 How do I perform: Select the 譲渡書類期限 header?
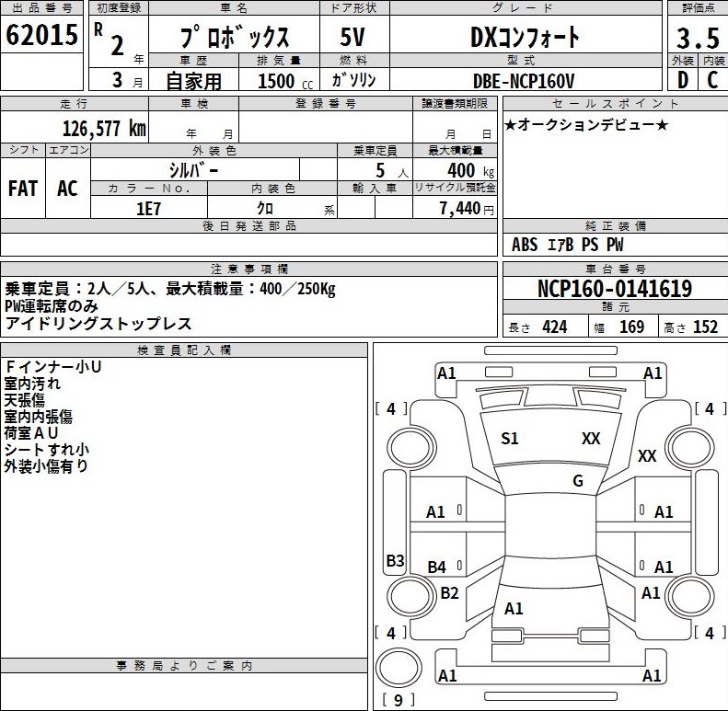click(455, 104)
